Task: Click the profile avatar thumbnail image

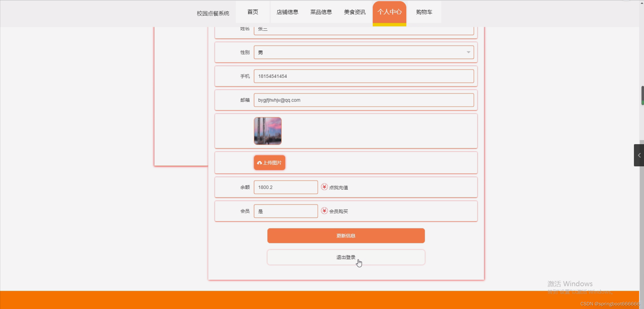Action: click(x=267, y=131)
